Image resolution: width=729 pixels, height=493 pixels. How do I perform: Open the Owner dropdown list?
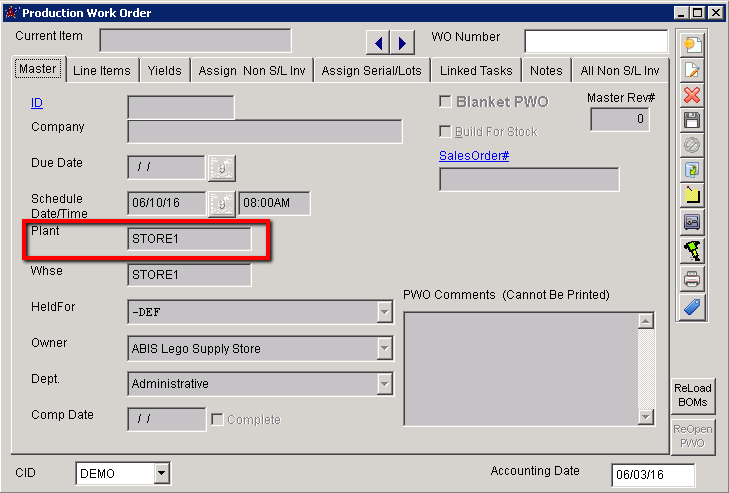click(384, 348)
